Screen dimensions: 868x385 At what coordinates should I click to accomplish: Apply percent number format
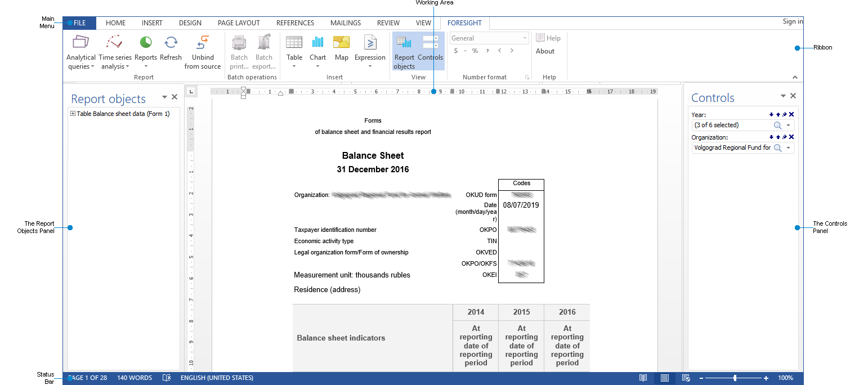coord(475,50)
